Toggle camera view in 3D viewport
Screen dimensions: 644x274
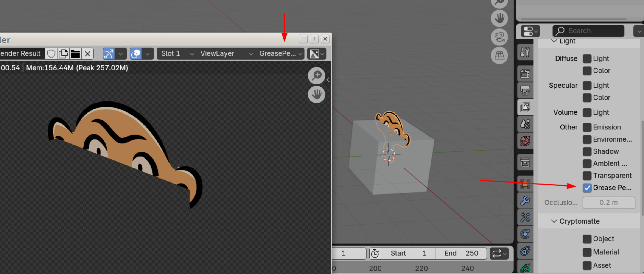(x=499, y=37)
